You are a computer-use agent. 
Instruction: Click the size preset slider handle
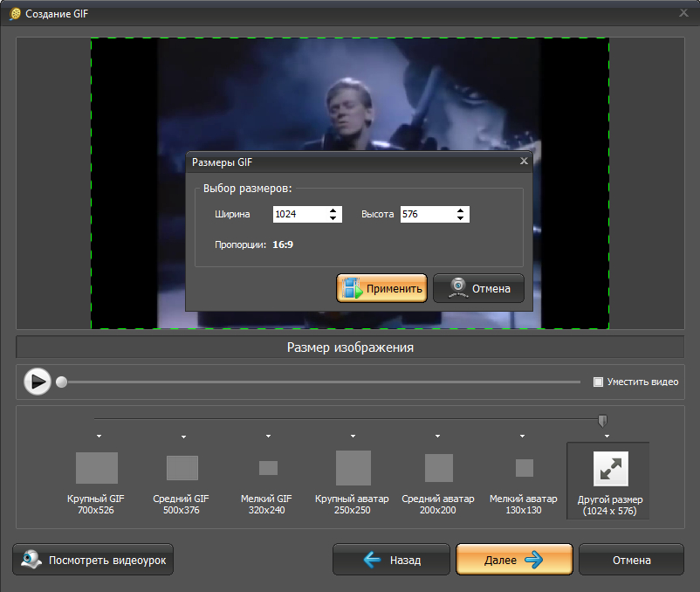602,421
